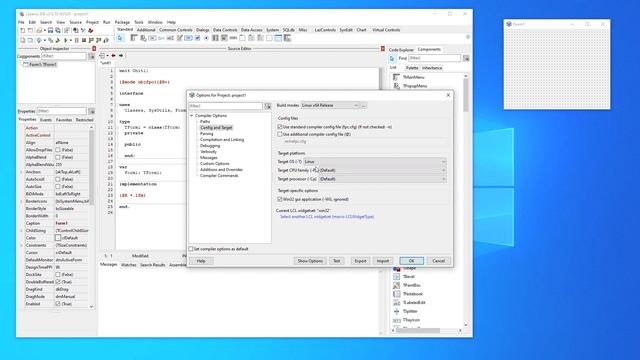640x360 pixels.
Task: Check 'Set compiler options as default'
Action: (x=191, y=249)
